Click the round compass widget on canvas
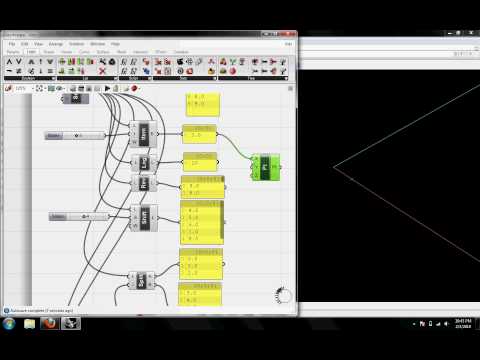The width and height of the screenshot is (480, 360). point(283,295)
